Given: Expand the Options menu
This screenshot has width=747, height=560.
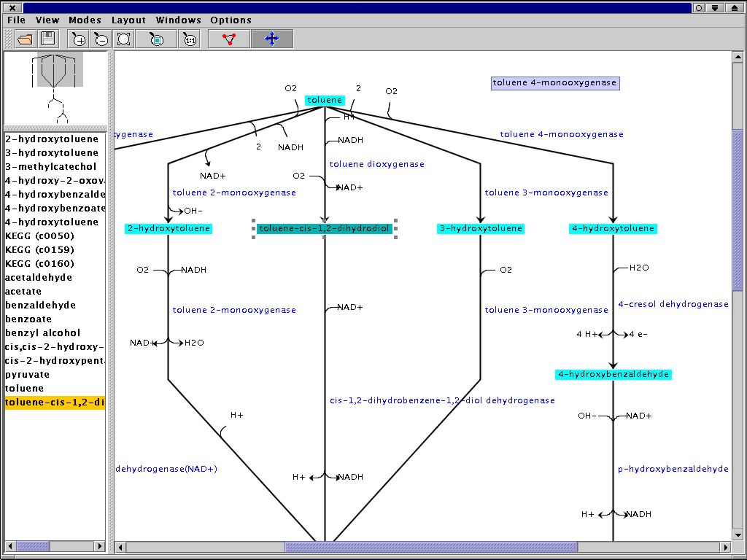Looking at the screenshot, I should pos(231,20).
